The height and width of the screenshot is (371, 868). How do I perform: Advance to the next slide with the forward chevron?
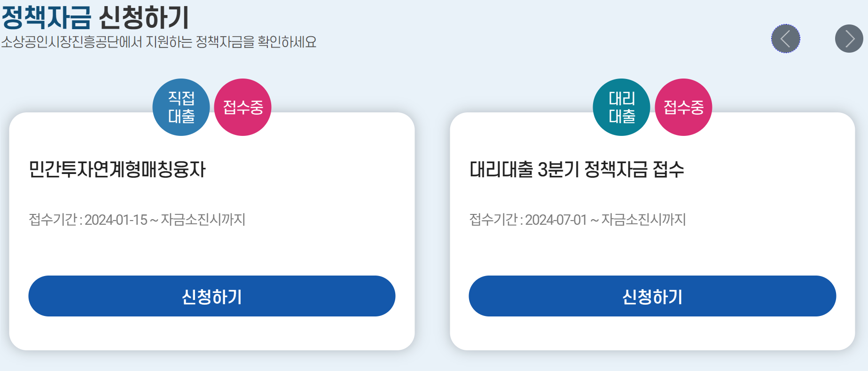[848, 39]
